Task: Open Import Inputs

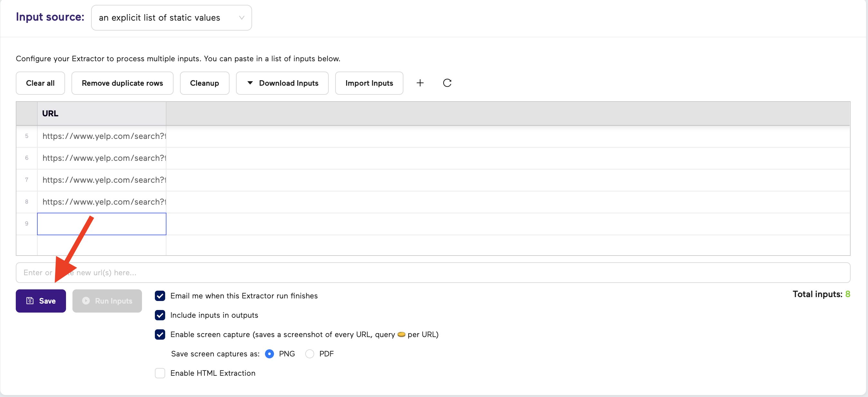Action: [x=369, y=83]
